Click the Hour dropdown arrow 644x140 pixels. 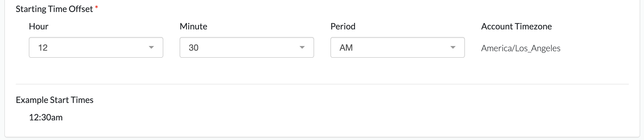[151, 47]
